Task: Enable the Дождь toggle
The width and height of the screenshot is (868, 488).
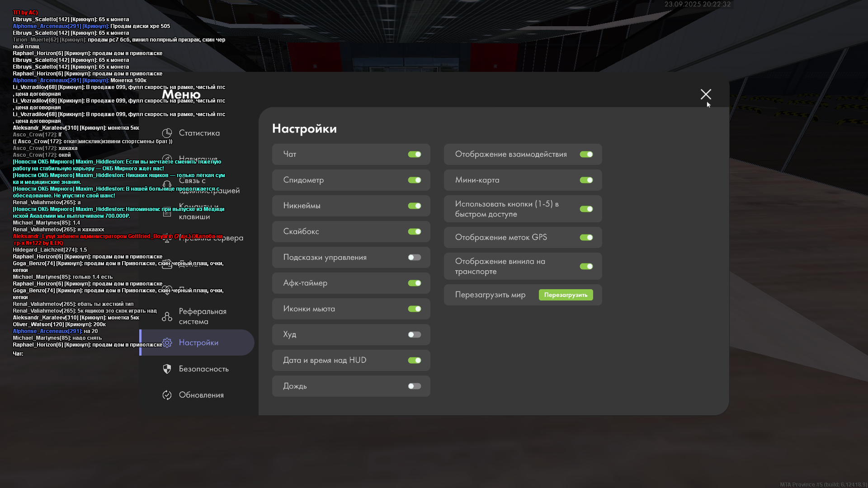Action: [x=414, y=386]
